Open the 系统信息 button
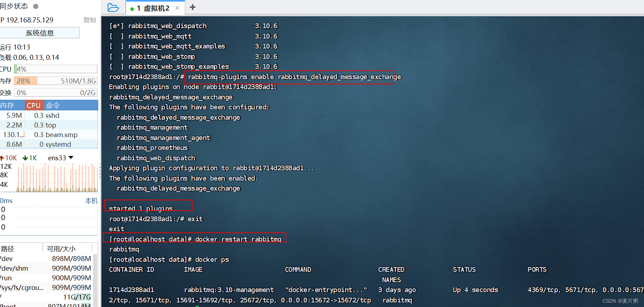644x307 pixels. pos(40,33)
